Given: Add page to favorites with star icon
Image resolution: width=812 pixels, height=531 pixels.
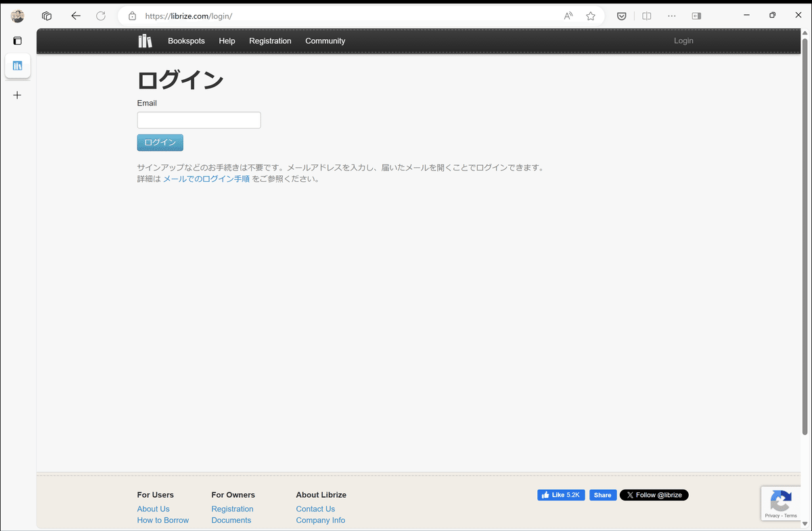Looking at the screenshot, I should click(591, 16).
